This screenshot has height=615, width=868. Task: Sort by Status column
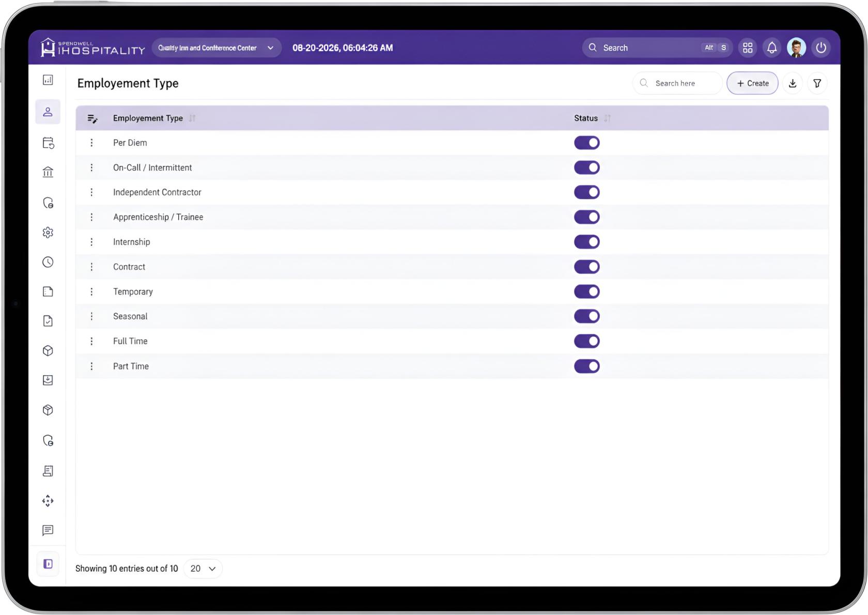pos(607,118)
